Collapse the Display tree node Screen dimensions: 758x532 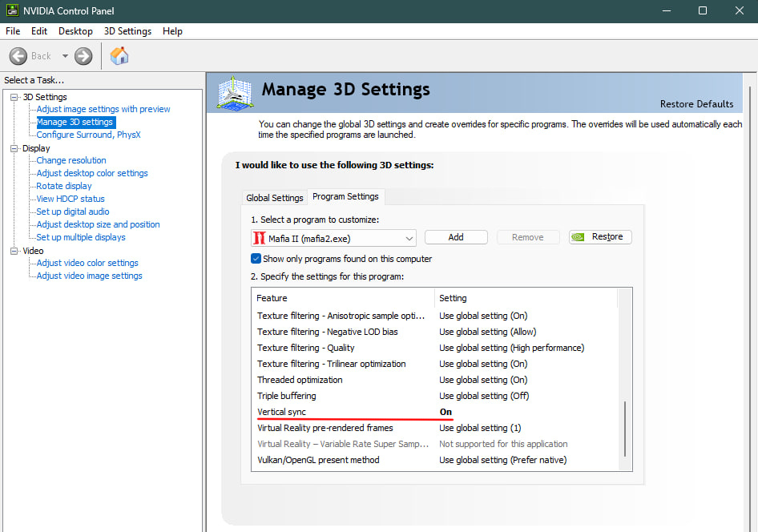click(14, 148)
